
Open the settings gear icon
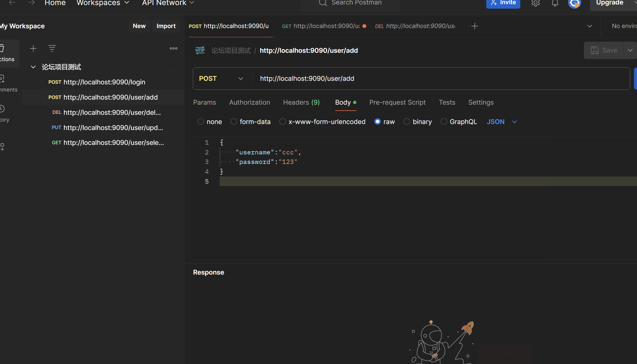536,3
